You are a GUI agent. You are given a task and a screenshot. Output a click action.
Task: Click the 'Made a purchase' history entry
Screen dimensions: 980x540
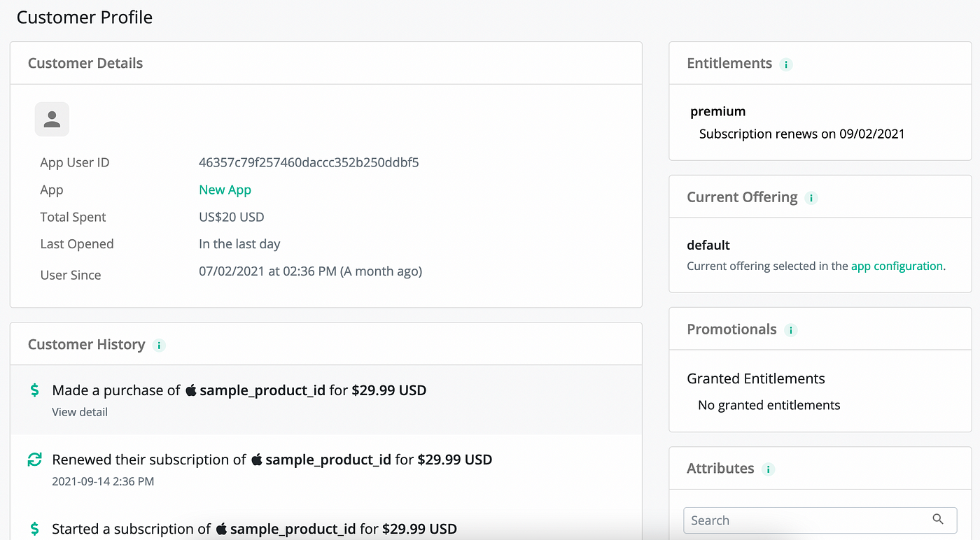click(239, 390)
